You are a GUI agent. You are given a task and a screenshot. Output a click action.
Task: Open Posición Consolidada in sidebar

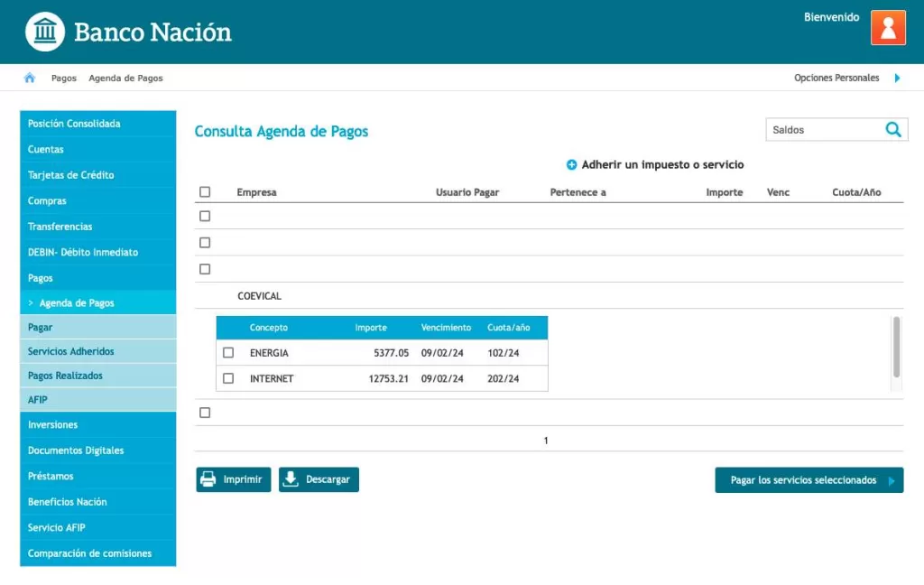point(97,124)
